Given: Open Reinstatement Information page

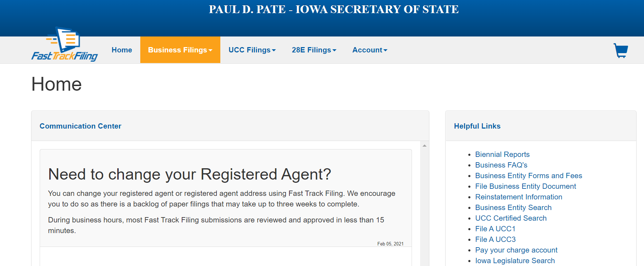Looking at the screenshot, I should (519, 197).
